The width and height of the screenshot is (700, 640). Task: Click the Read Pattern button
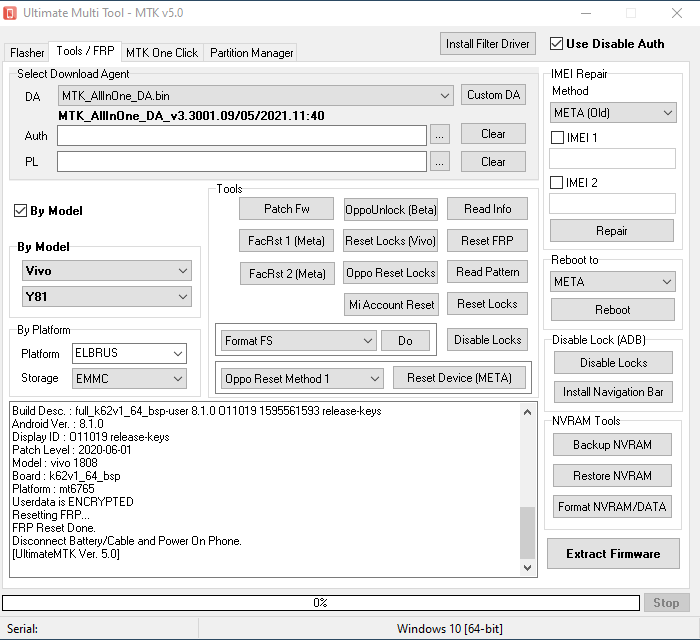(x=487, y=272)
